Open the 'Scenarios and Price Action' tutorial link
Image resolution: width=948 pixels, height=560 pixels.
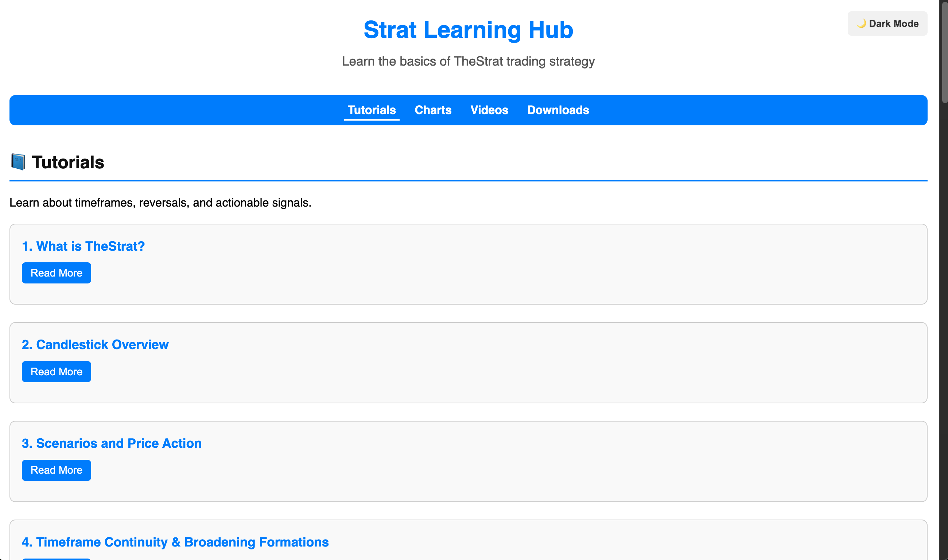111,443
